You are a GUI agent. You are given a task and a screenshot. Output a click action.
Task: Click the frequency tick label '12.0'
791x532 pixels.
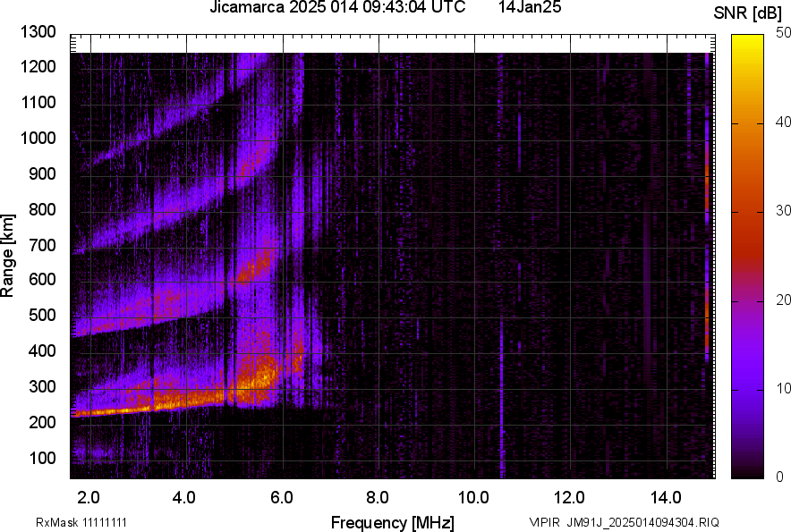click(x=569, y=497)
